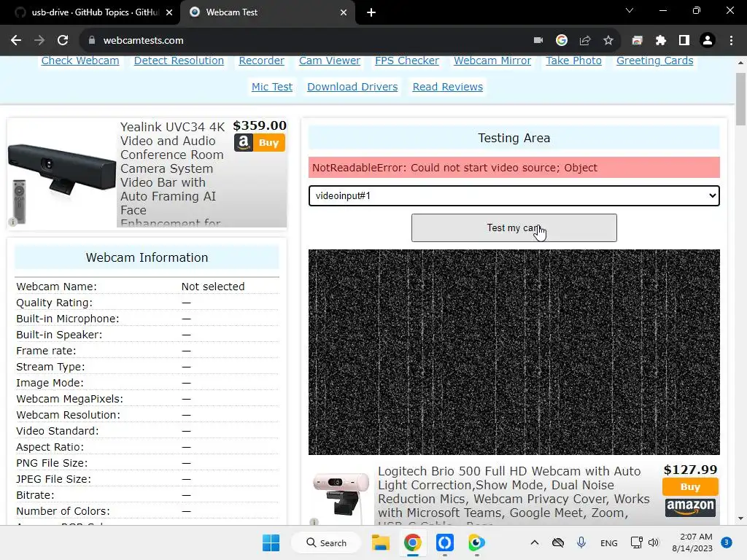Open the Yealink UVC34 4K product title

click(172, 174)
